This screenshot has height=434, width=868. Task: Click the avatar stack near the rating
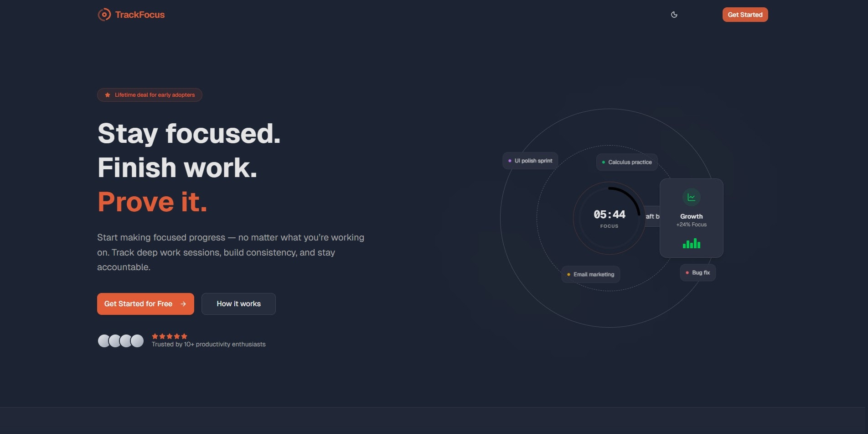point(120,340)
